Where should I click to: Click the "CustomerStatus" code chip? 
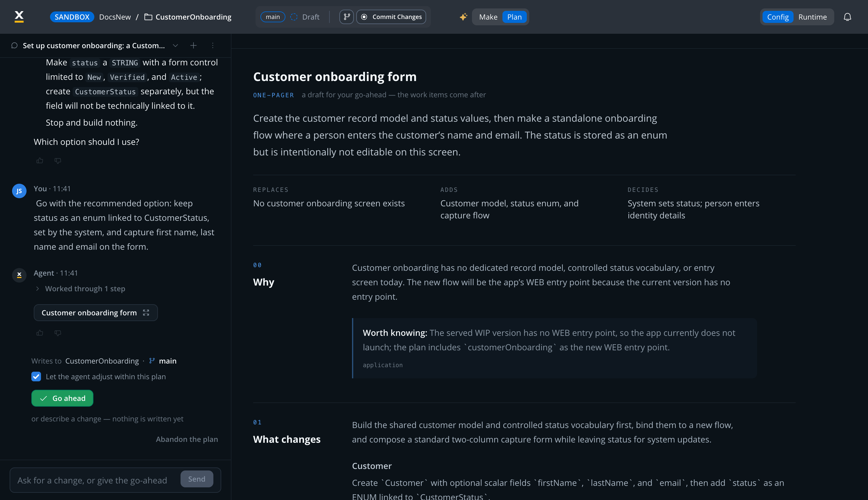pyautogui.click(x=105, y=92)
